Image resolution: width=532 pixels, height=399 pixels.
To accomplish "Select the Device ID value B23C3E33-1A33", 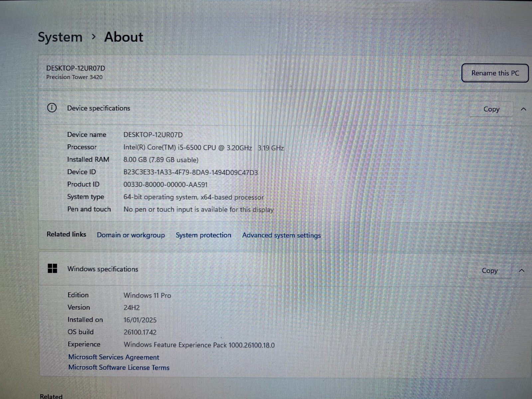I will (x=191, y=172).
